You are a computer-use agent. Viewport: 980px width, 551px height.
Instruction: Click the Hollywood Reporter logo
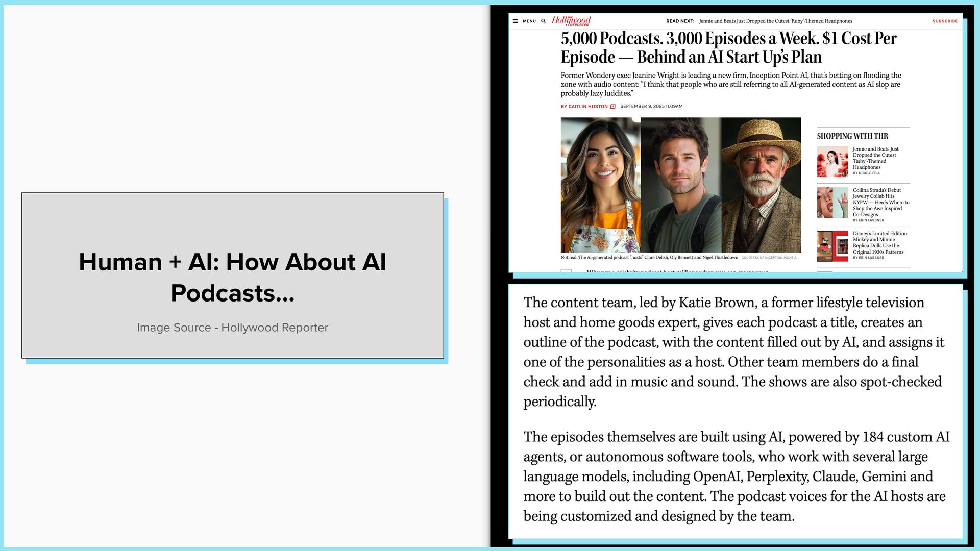coord(571,21)
